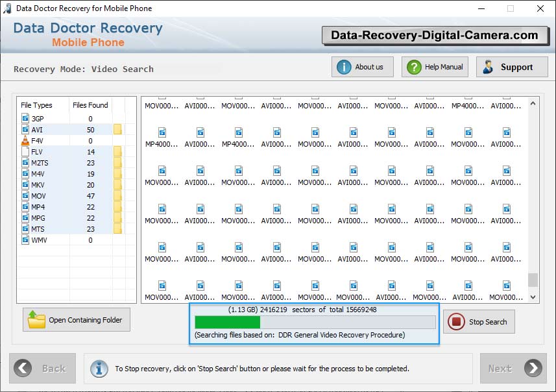
Task: Select the FLV blank file icon
Action: (x=25, y=151)
